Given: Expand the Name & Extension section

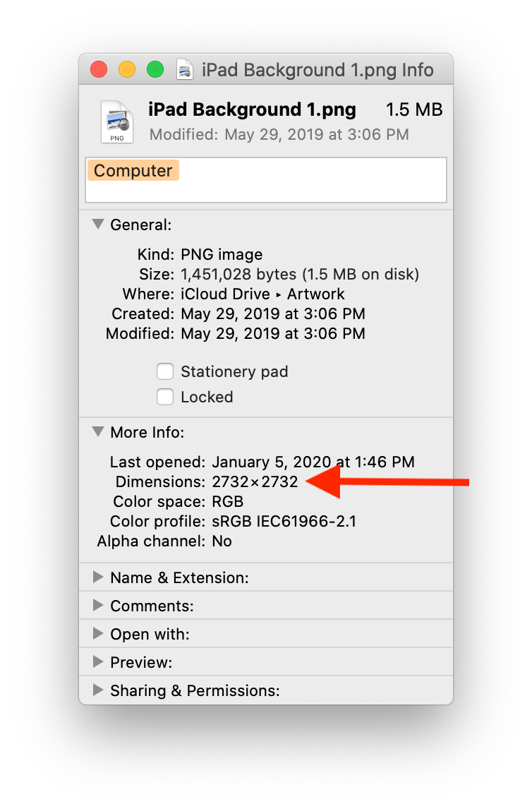Looking at the screenshot, I should click(98, 577).
